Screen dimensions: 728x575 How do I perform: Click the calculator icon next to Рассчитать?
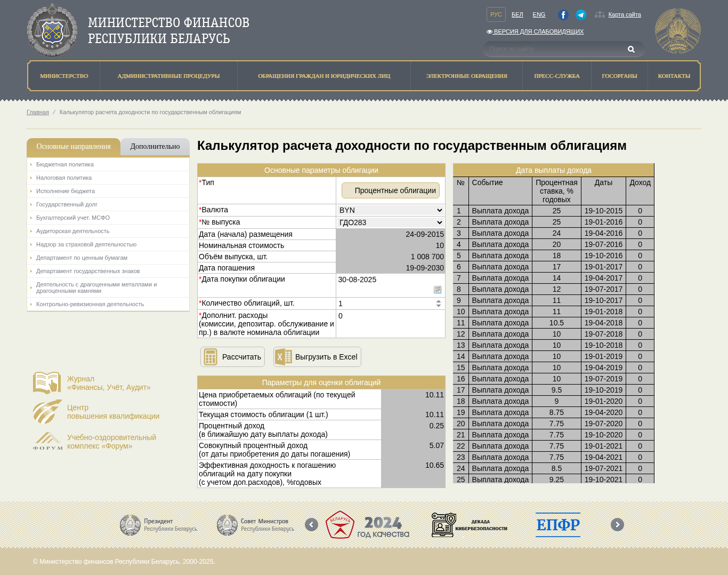[211, 357]
